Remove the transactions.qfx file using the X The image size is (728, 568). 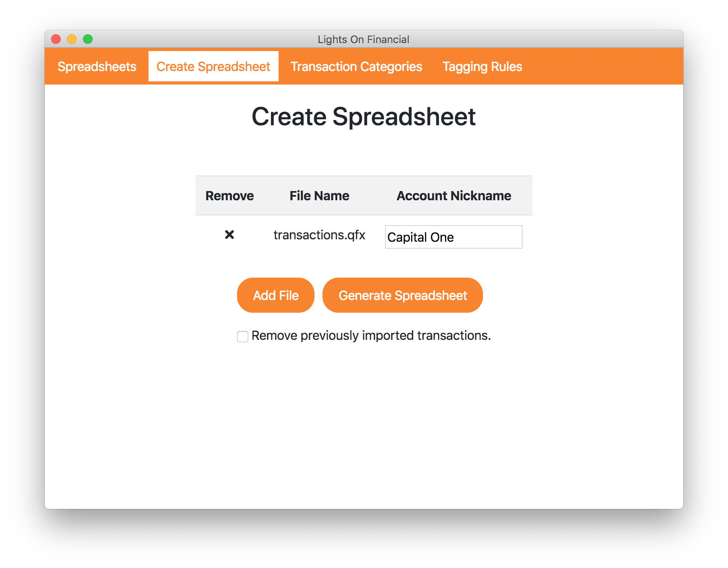(x=230, y=235)
